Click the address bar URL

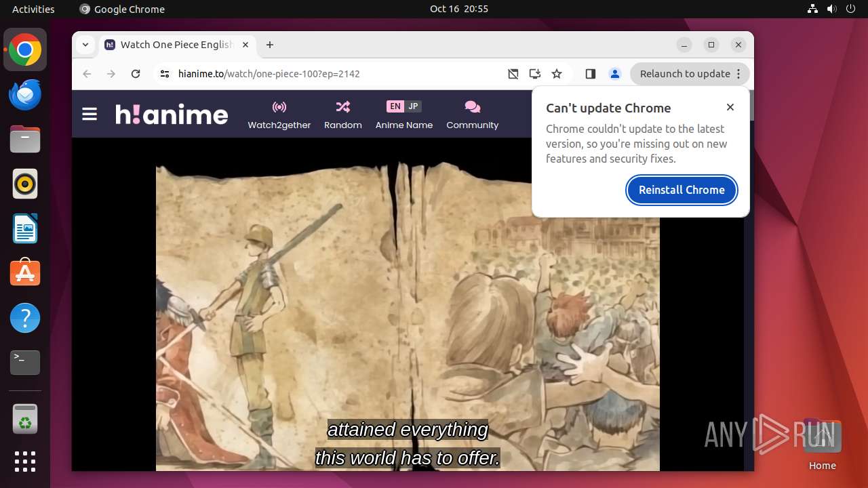pyautogui.click(x=269, y=74)
